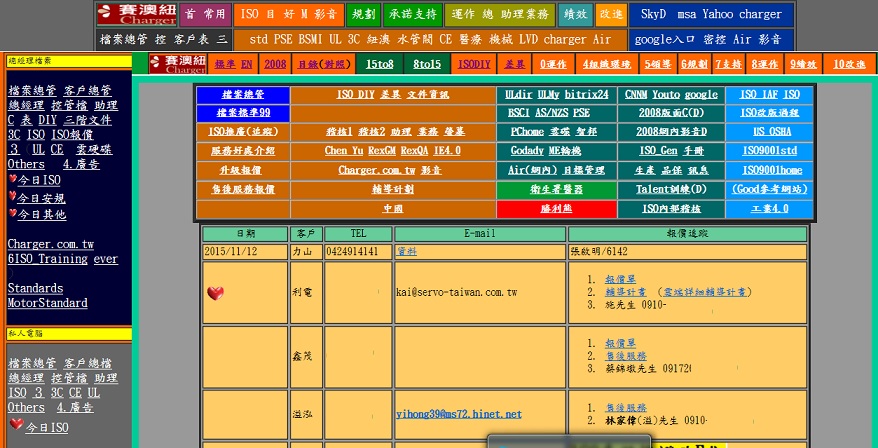
Task: Open the ISO內部稽核 link
Action: [671, 208]
